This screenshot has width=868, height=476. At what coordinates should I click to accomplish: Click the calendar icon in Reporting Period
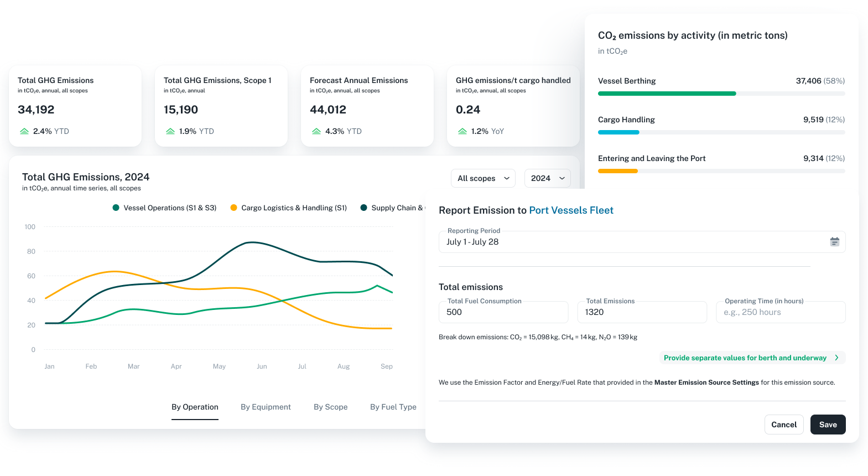tap(834, 242)
